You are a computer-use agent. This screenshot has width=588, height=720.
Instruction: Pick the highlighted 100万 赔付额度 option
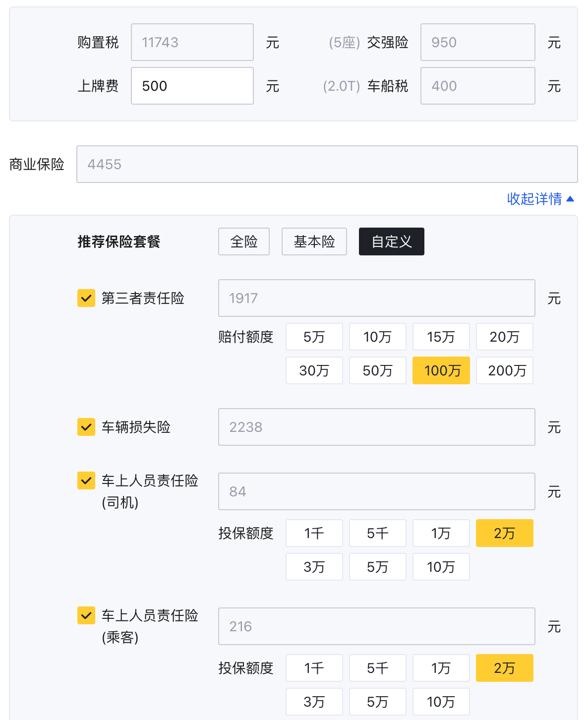(441, 370)
